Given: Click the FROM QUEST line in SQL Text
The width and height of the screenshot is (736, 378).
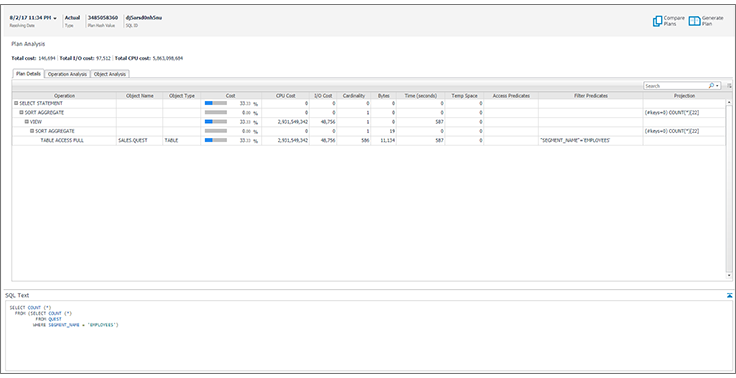Looking at the screenshot, I should 49,319.
